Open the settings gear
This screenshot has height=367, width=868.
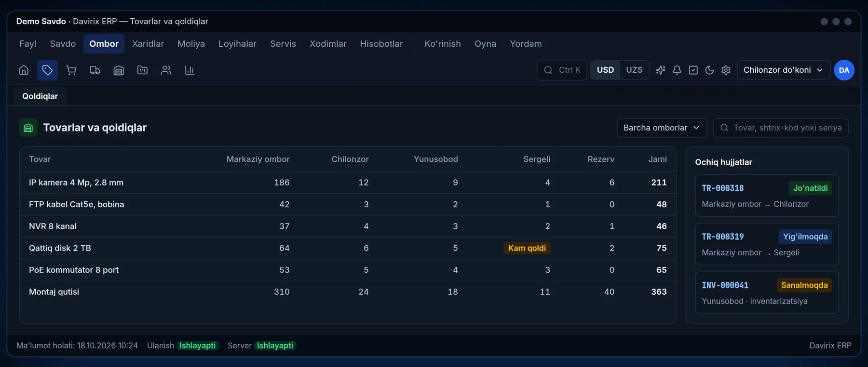pyautogui.click(x=726, y=70)
